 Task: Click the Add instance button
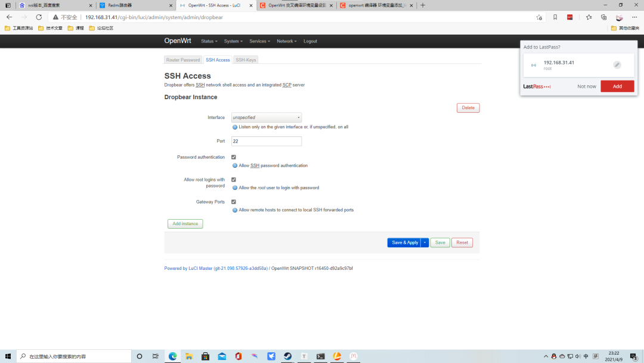[x=185, y=224]
